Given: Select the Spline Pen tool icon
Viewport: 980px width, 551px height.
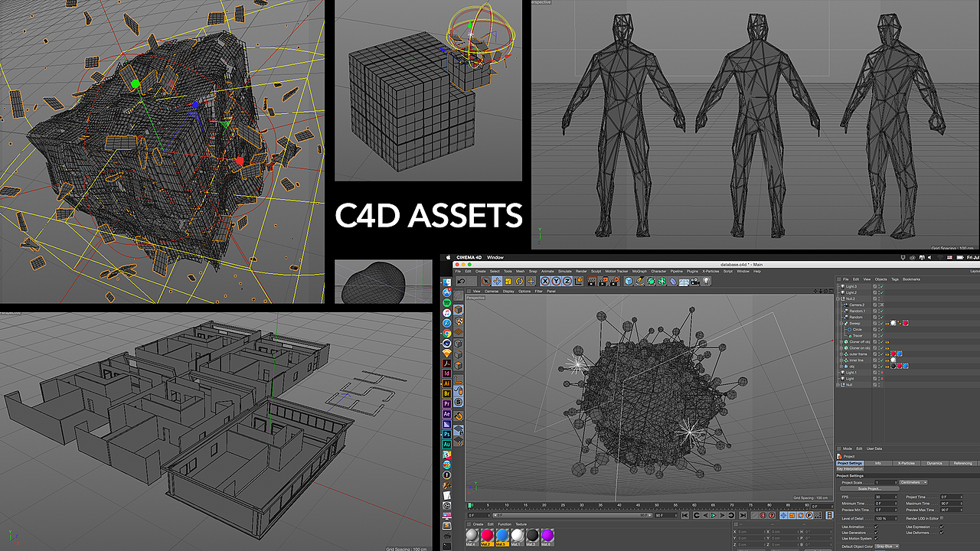Looking at the screenshot, I should [639, 281].
